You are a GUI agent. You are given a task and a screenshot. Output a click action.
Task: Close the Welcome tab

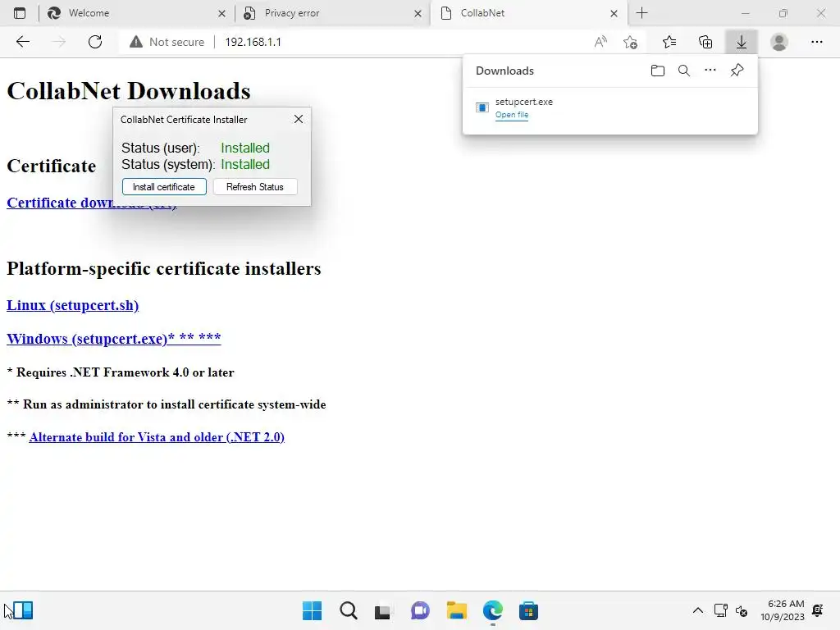[221, 13]
